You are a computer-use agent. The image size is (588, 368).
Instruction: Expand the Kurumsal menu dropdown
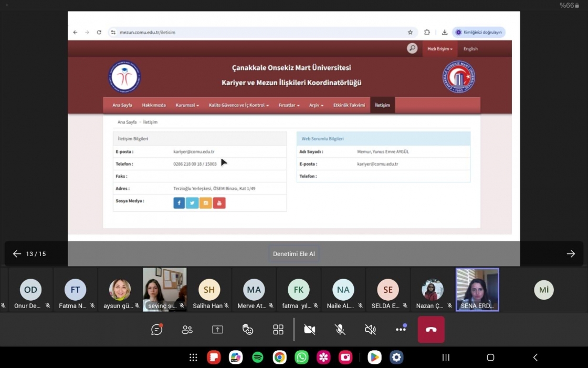point(187,105)
